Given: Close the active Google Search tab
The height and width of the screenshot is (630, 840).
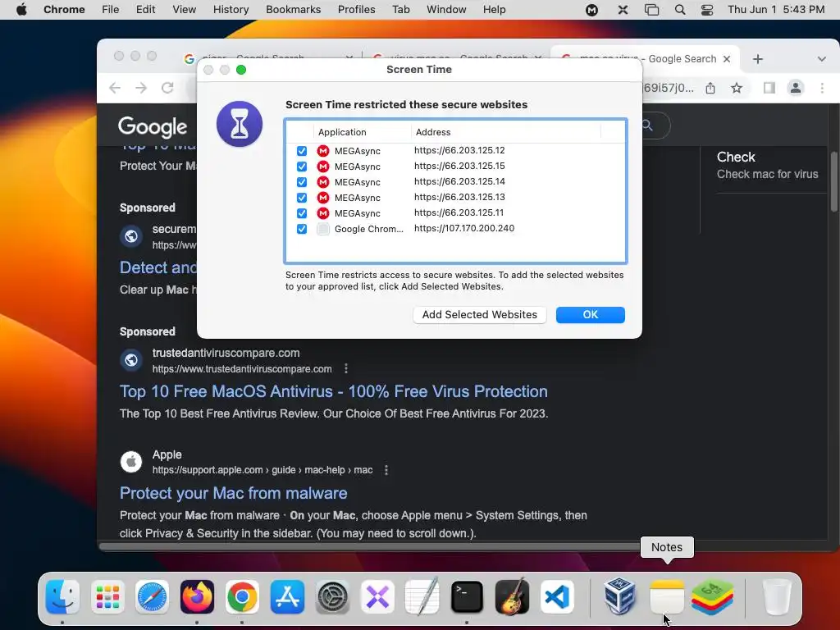Looking at the screenshot, I should click(727, 59).
